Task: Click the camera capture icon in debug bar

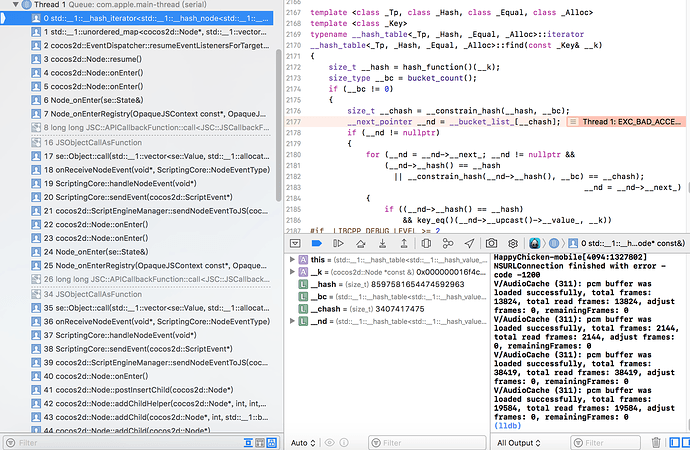Action: click(491, 243)
